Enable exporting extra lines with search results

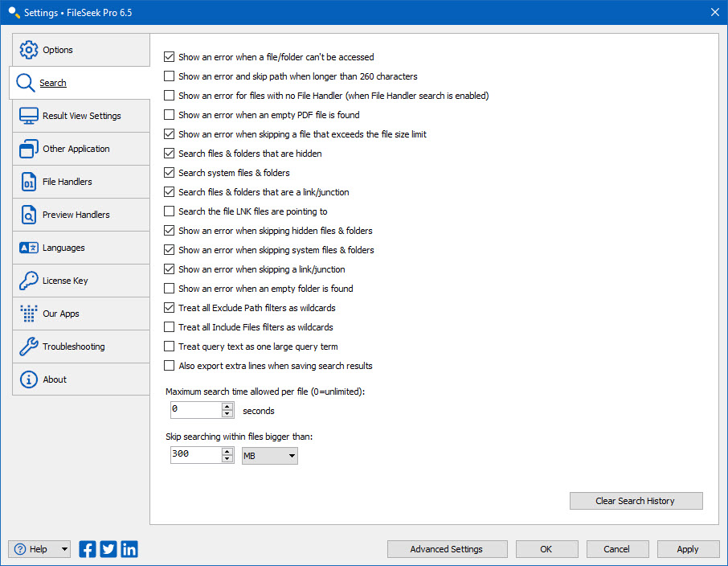[169, 366]
